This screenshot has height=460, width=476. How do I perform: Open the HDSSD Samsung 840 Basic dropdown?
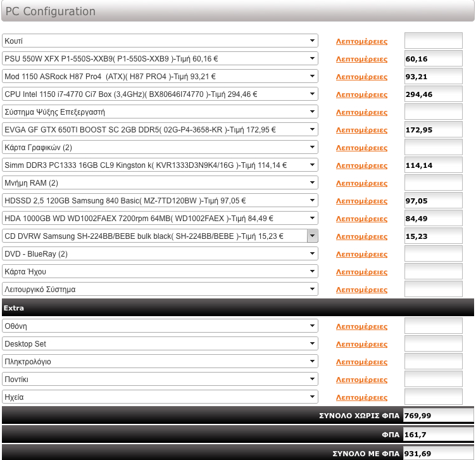(160, 200)
